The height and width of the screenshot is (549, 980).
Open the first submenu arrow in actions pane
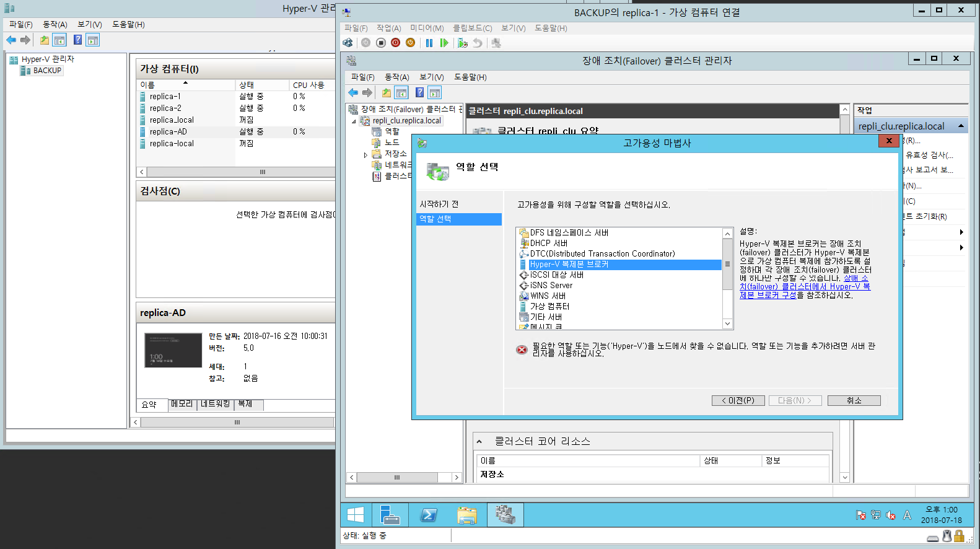(961, 232)
